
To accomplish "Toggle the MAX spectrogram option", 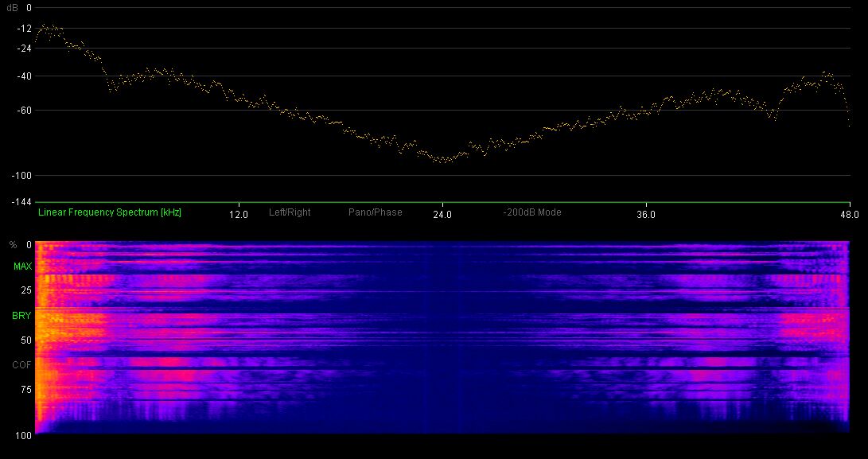I will coord(23,266).
